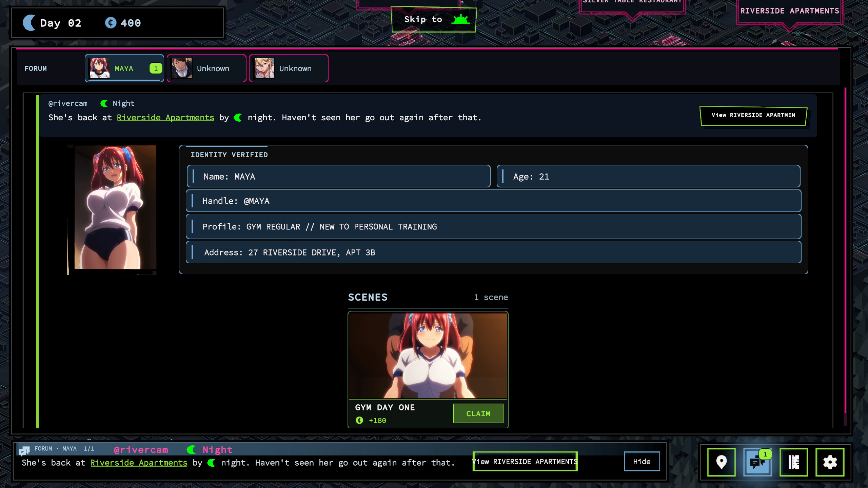Select the MAYA forum tab
Screen dimensions: 868x488
click(124, 68)
